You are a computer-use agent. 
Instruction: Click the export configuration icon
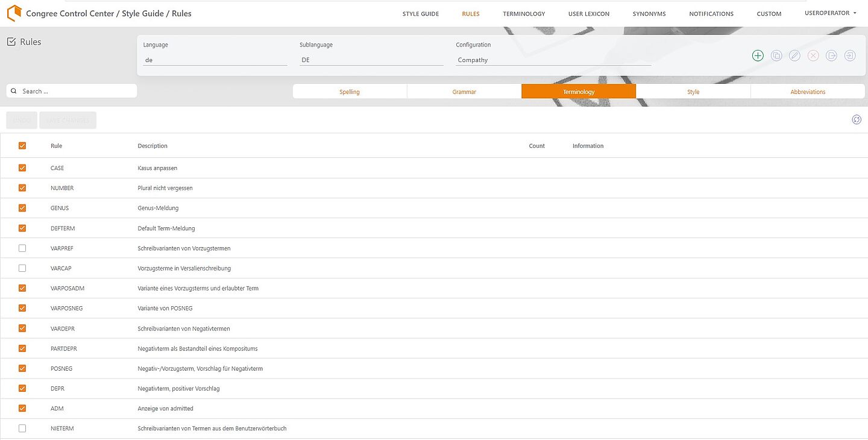(831, 55)
